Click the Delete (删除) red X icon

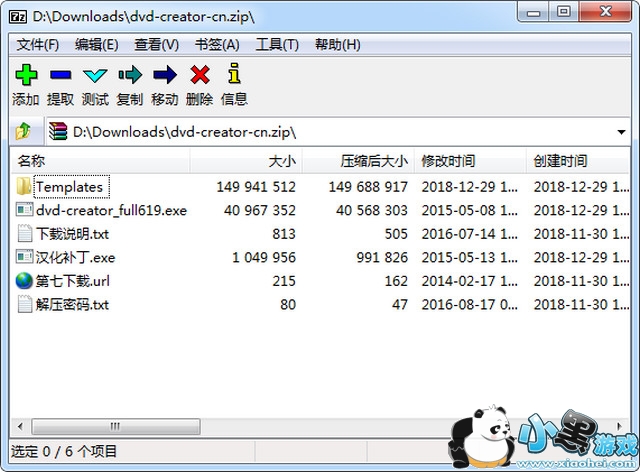tap(200, 75)
